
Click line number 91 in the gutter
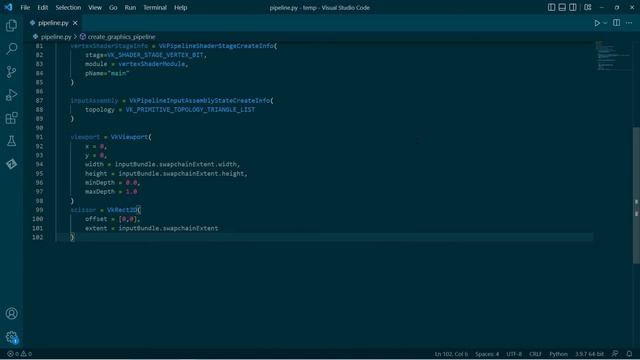tap(39, 137)
